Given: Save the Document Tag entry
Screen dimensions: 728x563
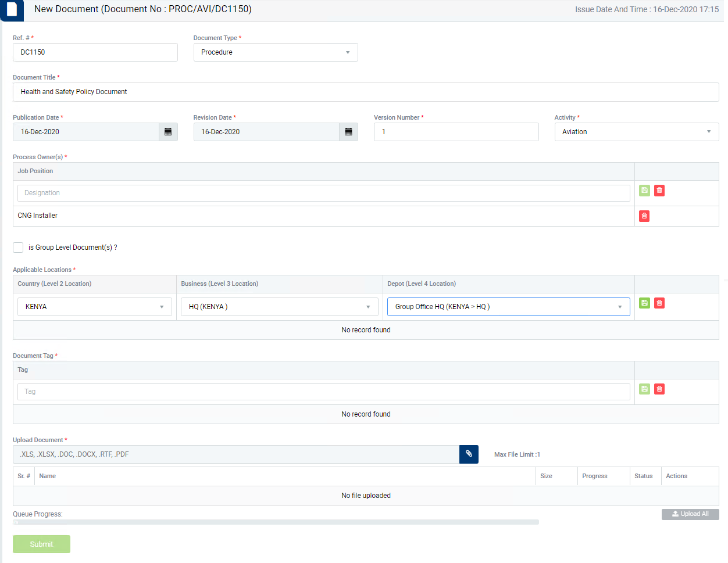Looking at the screenshot, I should [x=644, y=389].
